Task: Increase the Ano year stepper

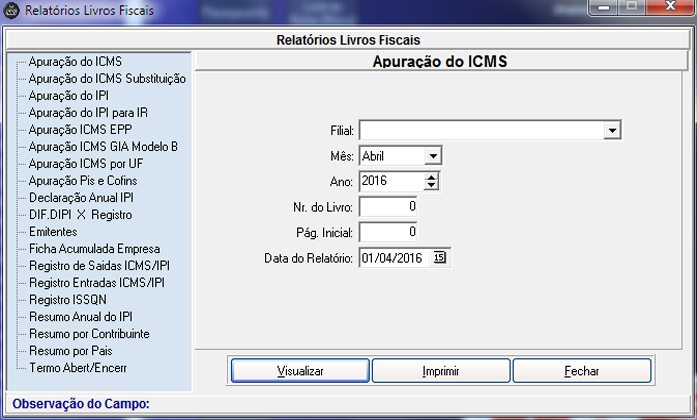Action: tap(431, 177)
